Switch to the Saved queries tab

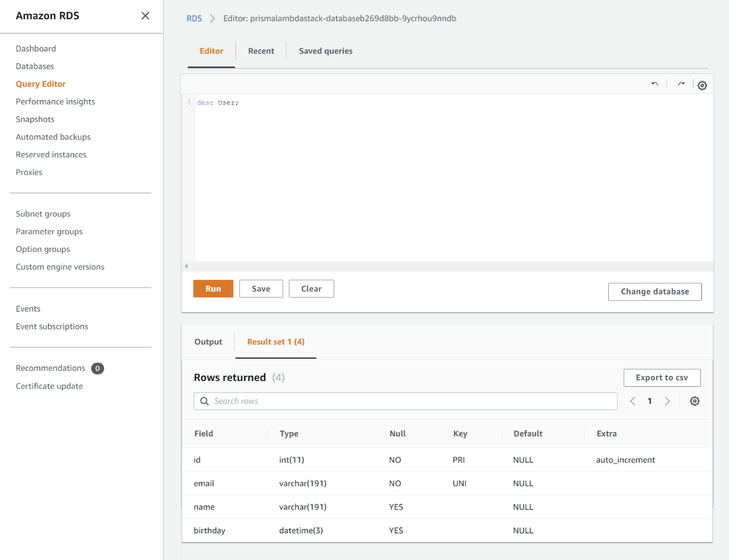[325, 51]
